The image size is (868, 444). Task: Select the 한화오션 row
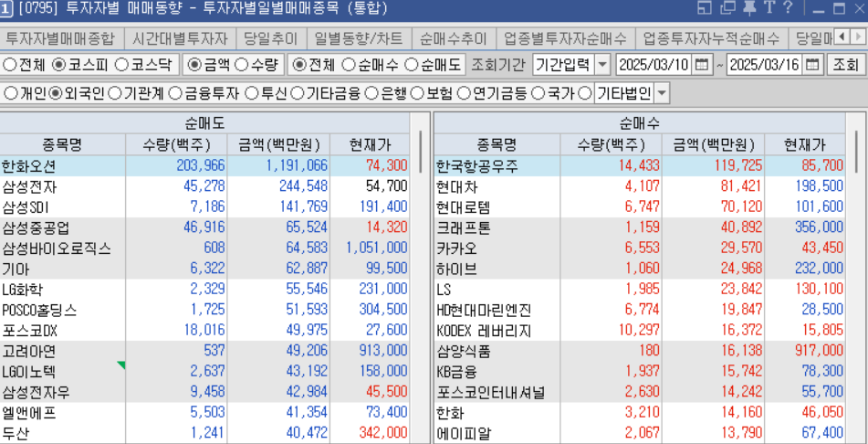(204, 165)
